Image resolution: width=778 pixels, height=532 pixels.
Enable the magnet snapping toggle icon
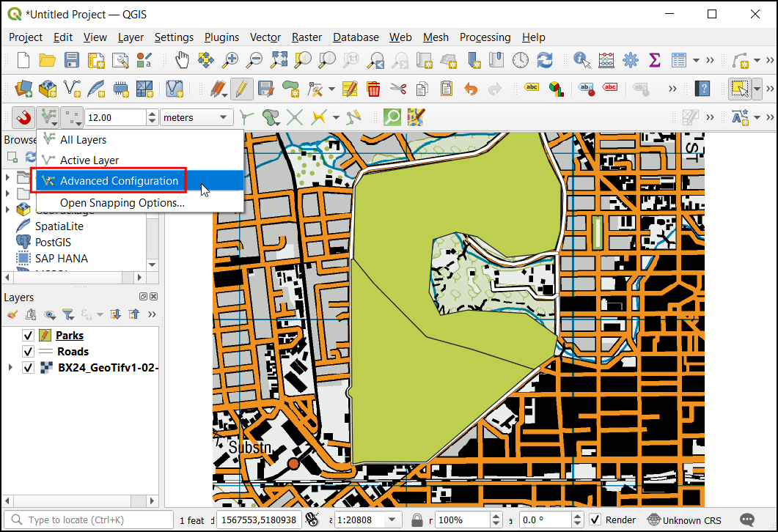[23, 117]
